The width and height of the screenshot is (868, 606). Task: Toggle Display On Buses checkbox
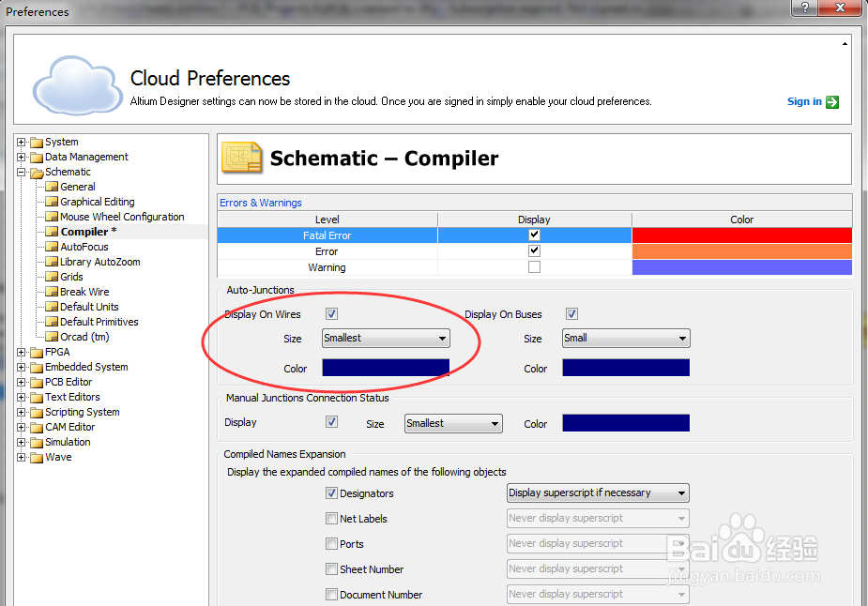571,314
